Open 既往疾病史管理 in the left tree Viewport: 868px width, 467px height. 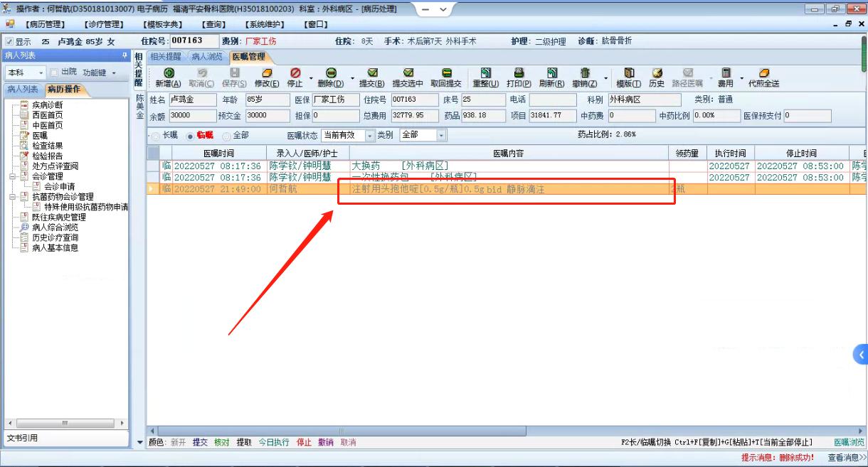point(59,217)
